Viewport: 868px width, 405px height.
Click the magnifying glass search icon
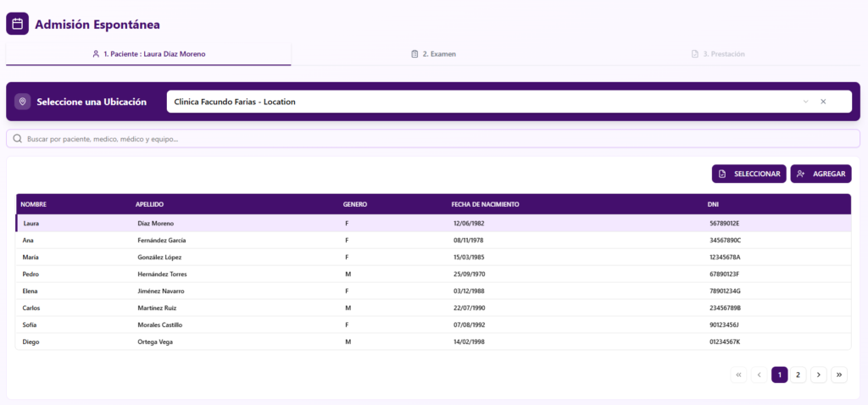[17, 138]
